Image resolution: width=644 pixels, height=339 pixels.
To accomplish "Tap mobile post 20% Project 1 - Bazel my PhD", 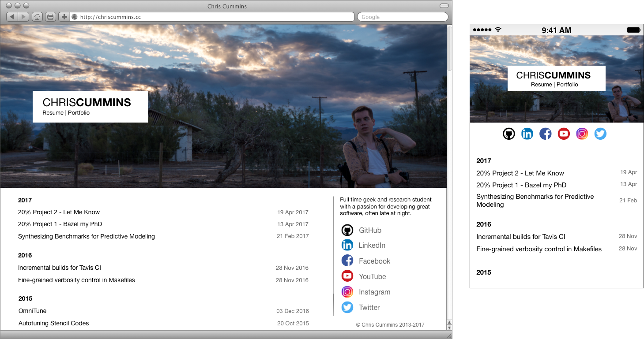I will [x=521, y=185].
